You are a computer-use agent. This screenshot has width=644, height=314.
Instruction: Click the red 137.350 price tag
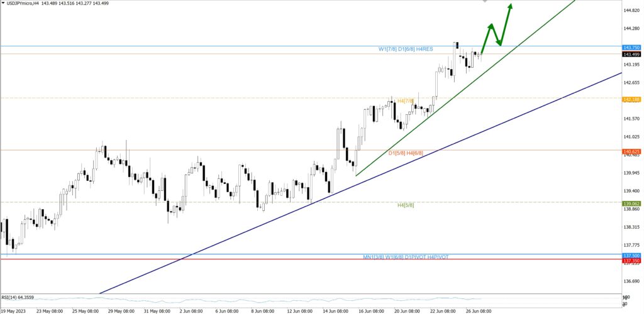(x=631, y=261)
